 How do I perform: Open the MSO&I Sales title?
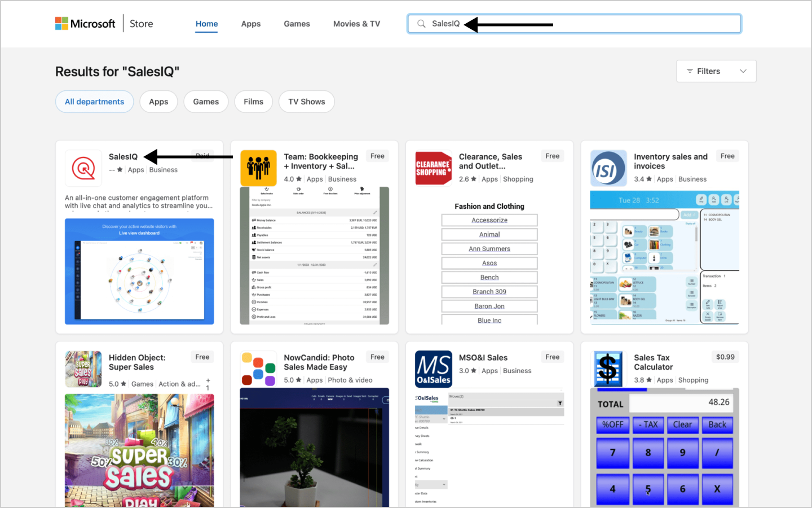pyautogui.click(x=483, y=357)
